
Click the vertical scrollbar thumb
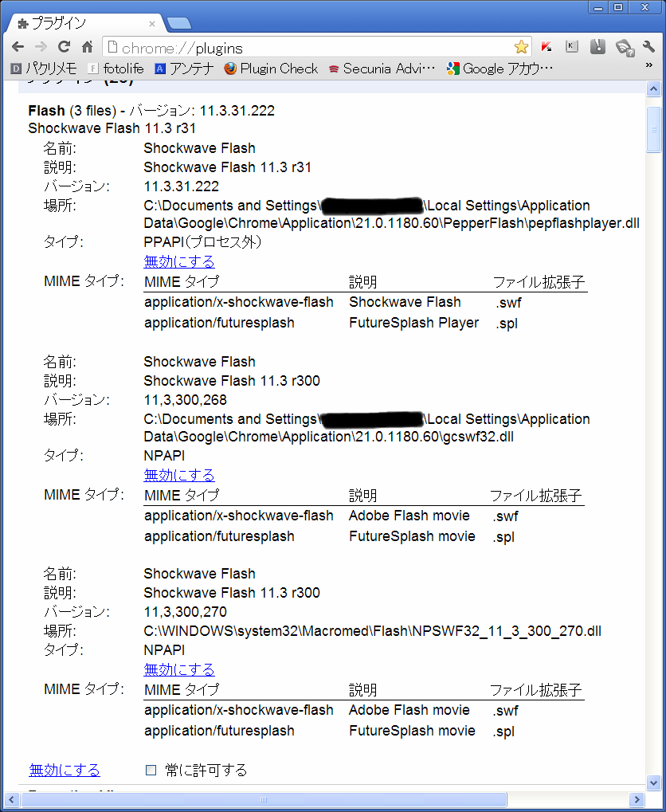click(653, 129)
